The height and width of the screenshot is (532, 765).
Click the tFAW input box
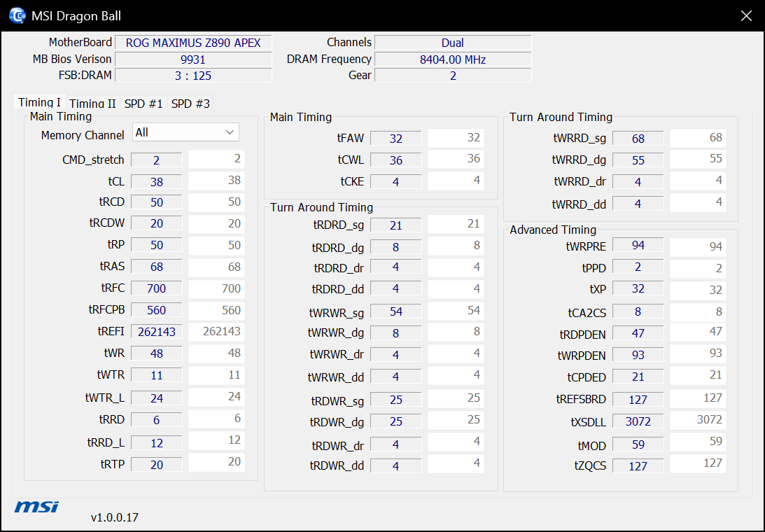pyautogui.click(x=395, y=138)
